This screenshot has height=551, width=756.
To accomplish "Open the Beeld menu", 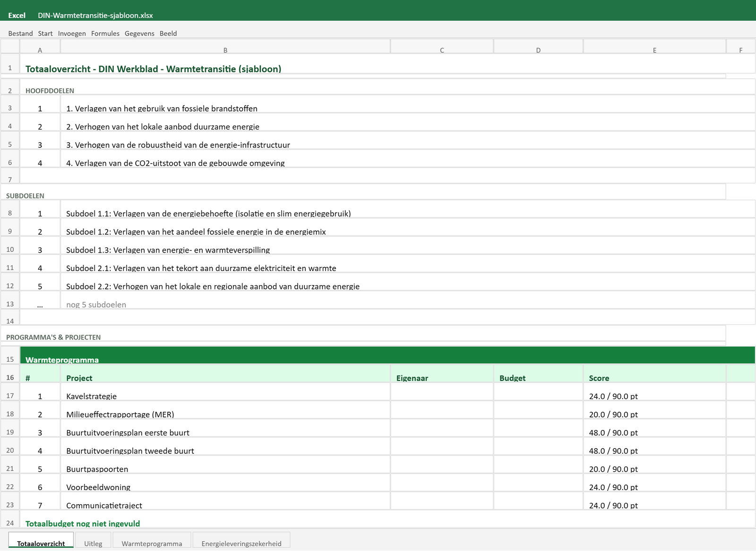I will [168, 34].
